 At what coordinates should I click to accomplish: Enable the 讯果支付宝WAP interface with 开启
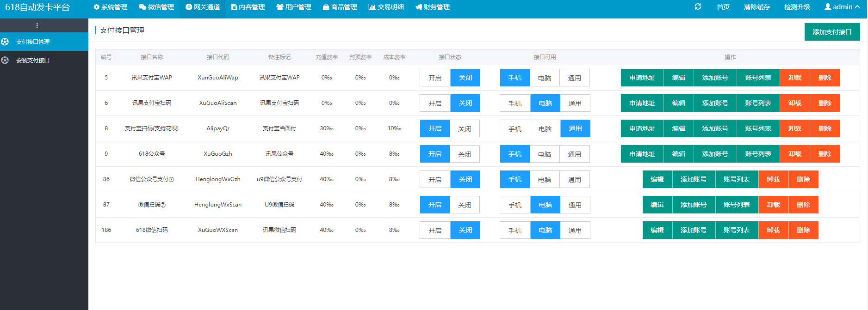click(x=434, y=78)
